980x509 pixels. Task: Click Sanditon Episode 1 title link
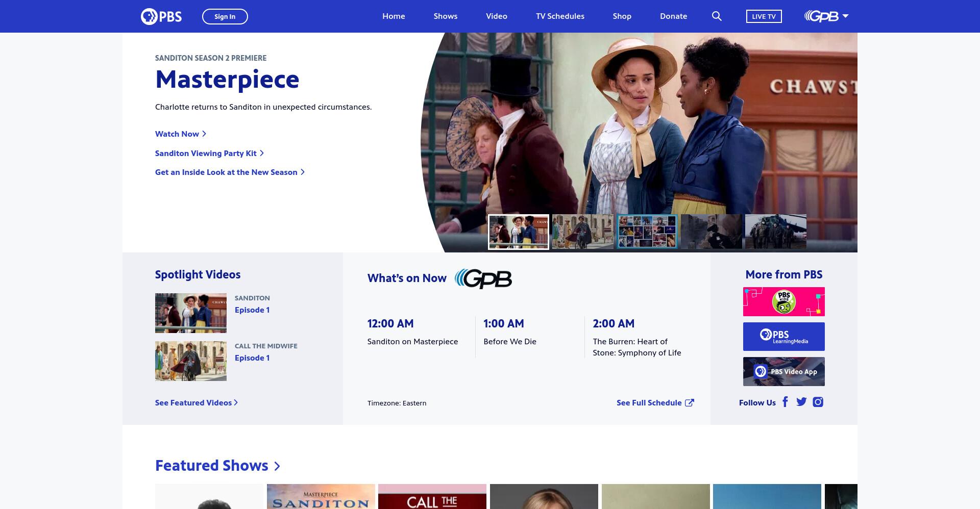click(252, 310)
